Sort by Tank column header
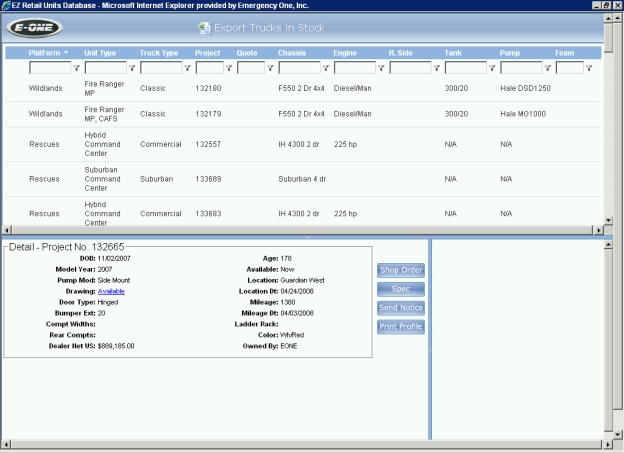The image size is (624, 453). pos(453,53)
